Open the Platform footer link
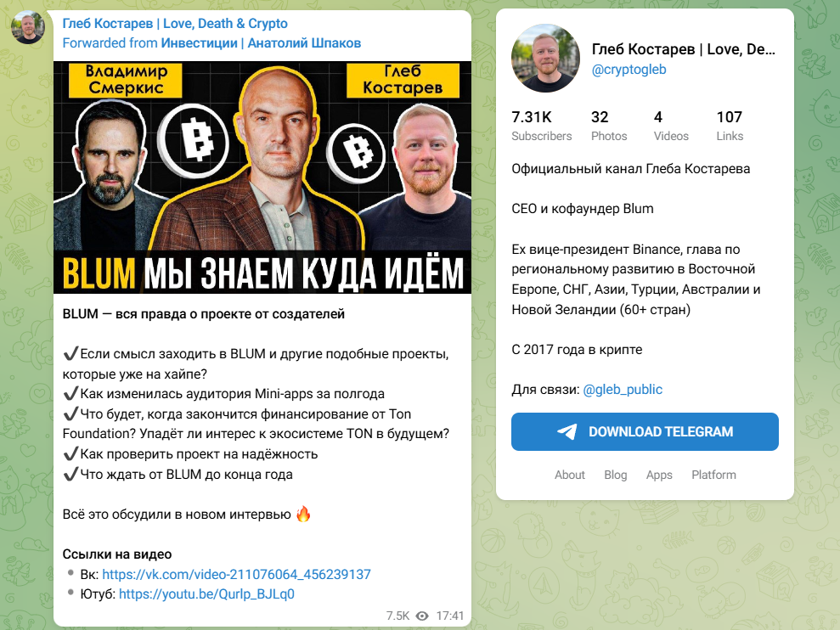 [x=713, y=475]
